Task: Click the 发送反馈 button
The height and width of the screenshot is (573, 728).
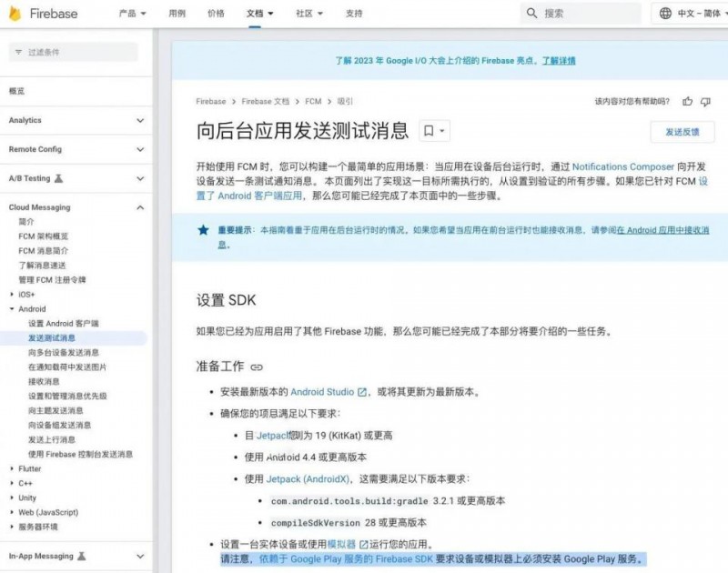Action: click(x=684, y=133)
